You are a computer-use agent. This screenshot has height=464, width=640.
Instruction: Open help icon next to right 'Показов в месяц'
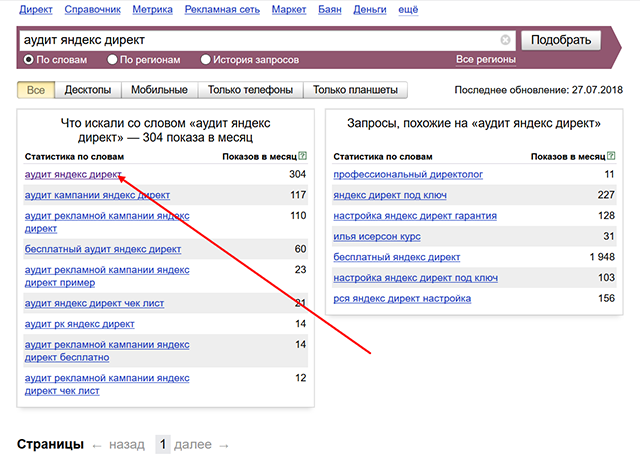pos(611,155)
